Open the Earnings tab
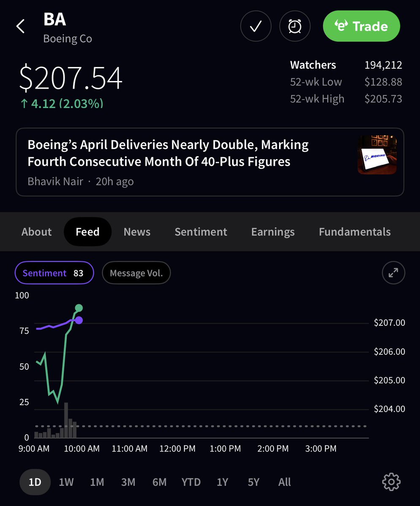Viewport: 420px width, 506px height. click(273, 232)
